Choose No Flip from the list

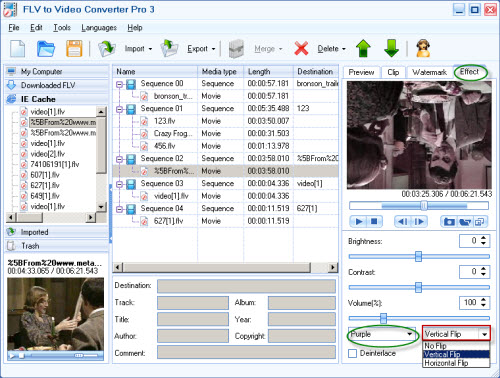[x=456, y=346]
